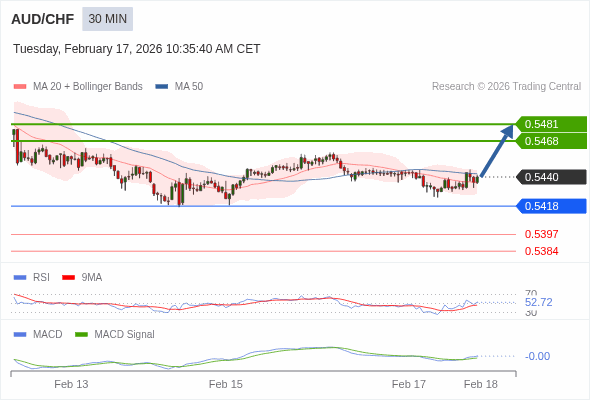This screenshot has width=590, height=400.
Task: Click the MACD blue legend swatch
Action: pyautogui.click(x=20, y=335)
